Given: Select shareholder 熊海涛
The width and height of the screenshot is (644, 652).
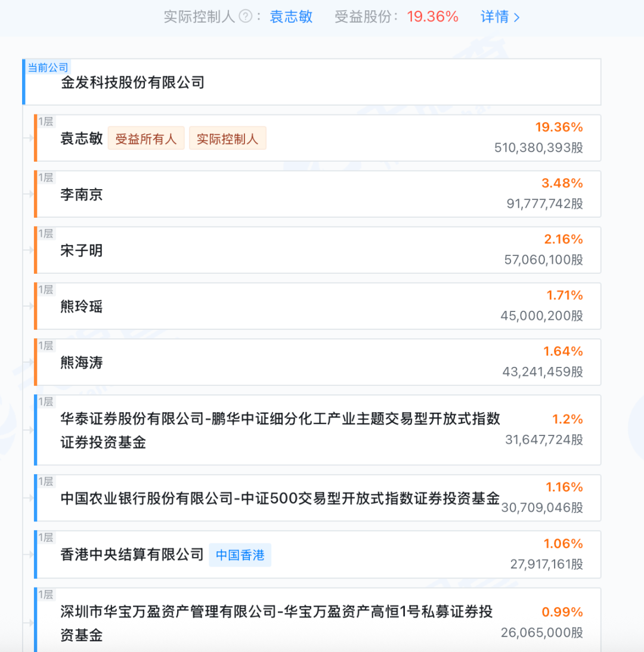Looking at the screenshot, I should [82, 363].
